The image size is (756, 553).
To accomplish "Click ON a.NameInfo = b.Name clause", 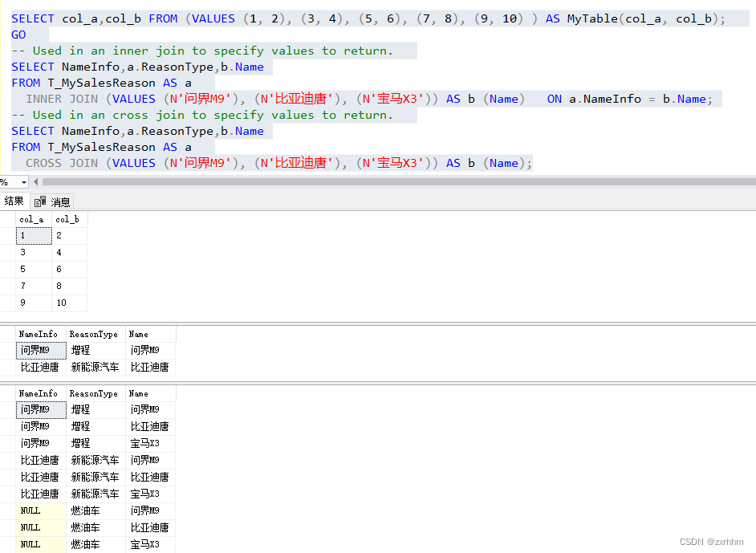I will 630,100.
